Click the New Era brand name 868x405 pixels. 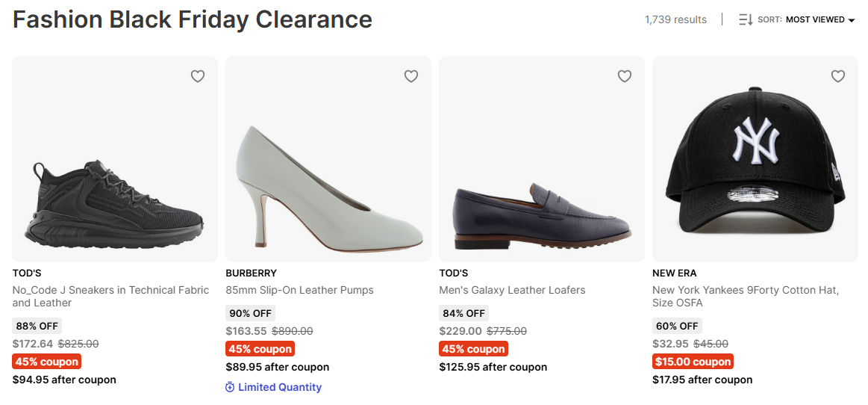pyautogui.click(x=674, y=273)
